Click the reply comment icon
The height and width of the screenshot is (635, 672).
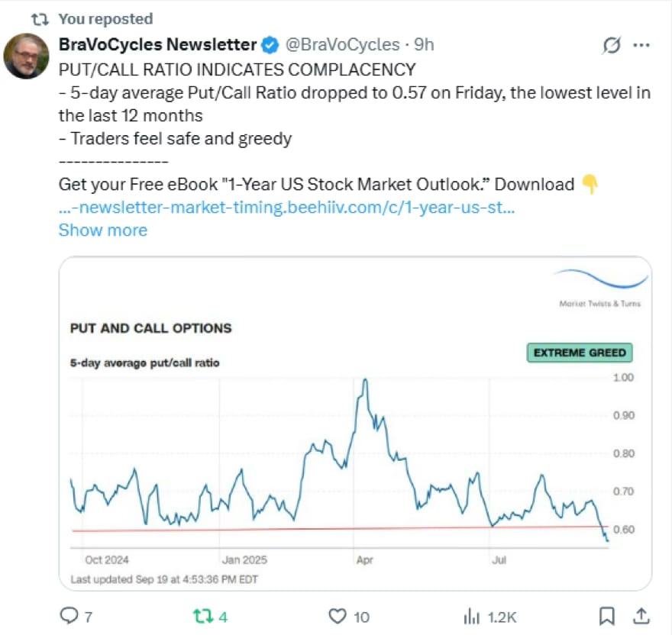click(69, 616)
